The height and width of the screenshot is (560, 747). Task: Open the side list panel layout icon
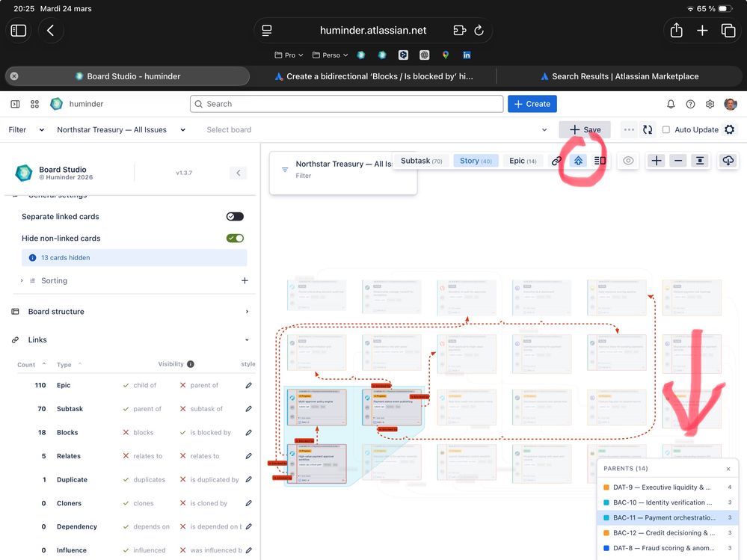600,161
